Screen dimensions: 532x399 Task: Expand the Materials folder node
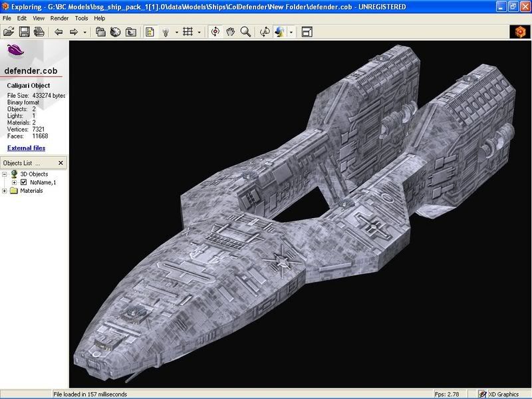[x=5, y=191]
